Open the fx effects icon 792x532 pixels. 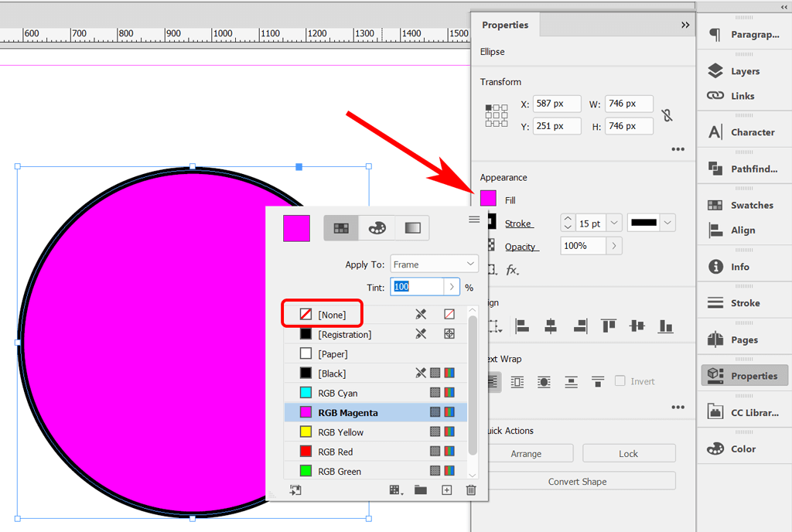tap(512, 270)
